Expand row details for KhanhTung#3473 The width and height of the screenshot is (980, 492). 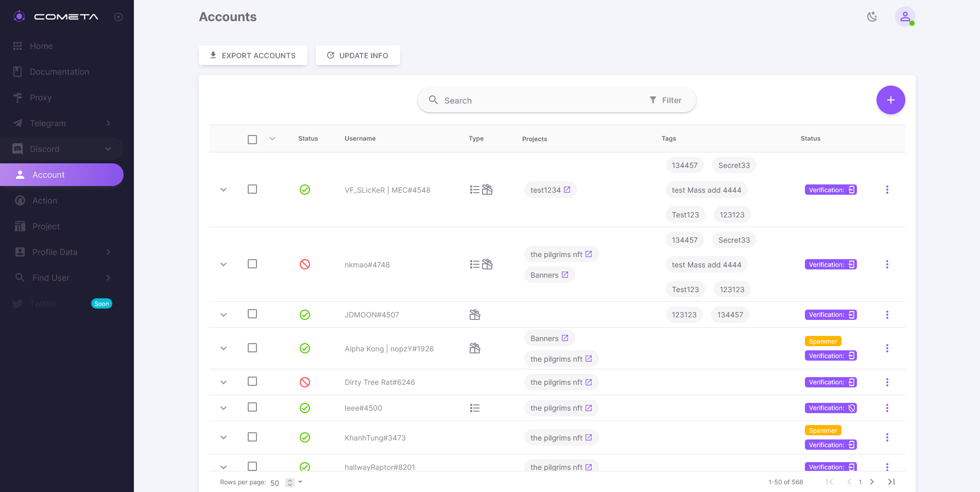click(223, 437)
